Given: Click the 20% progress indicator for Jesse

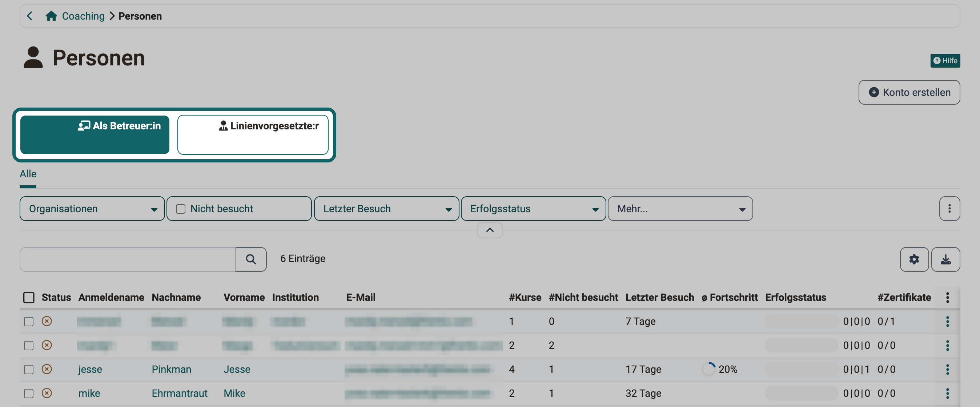Looking at the screenshot, I should click(x=719, y=369).
